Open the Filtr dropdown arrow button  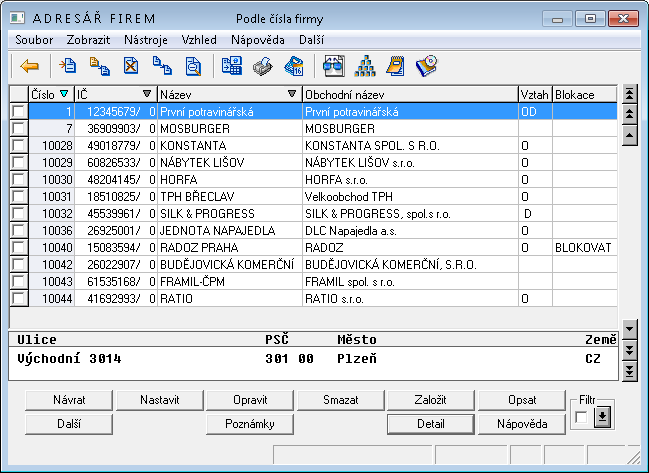click(x=601, y=417)
